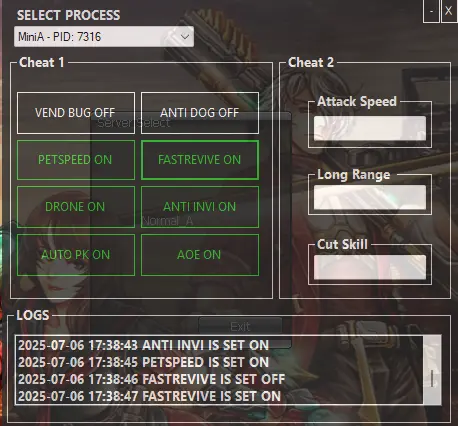The image size is (458, 426).
Task: Click the SELECT PROCESS heading
Action: click(69, 15)
